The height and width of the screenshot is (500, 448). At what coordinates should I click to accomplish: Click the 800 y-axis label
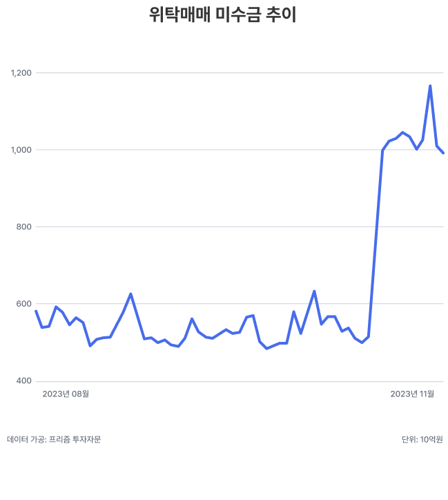coord(24,227)
